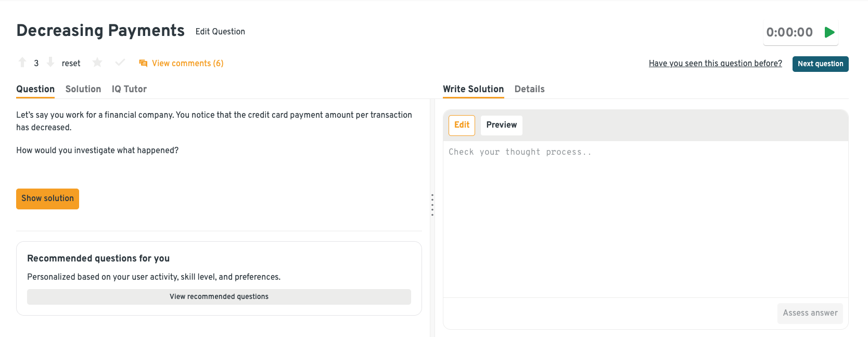Switch to the Solution tab

(x=83, y=89)
